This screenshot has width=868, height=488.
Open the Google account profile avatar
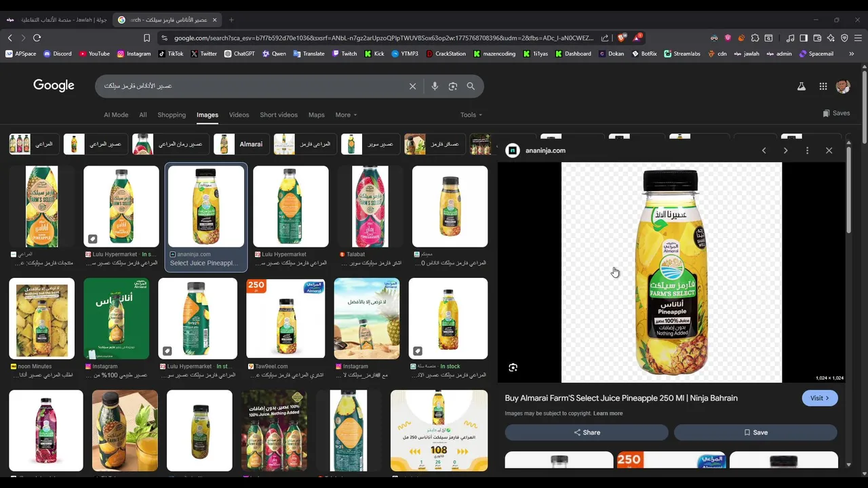pyautogui.click(x=843, y=86)
